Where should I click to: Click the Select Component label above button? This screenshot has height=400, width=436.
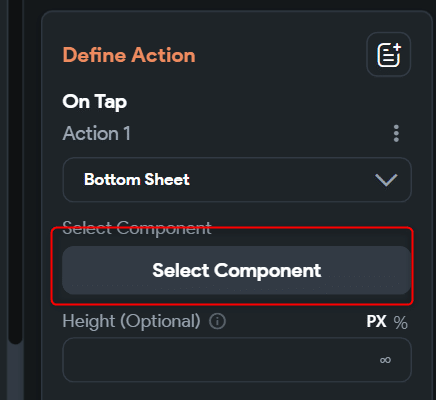coord(137,228)
